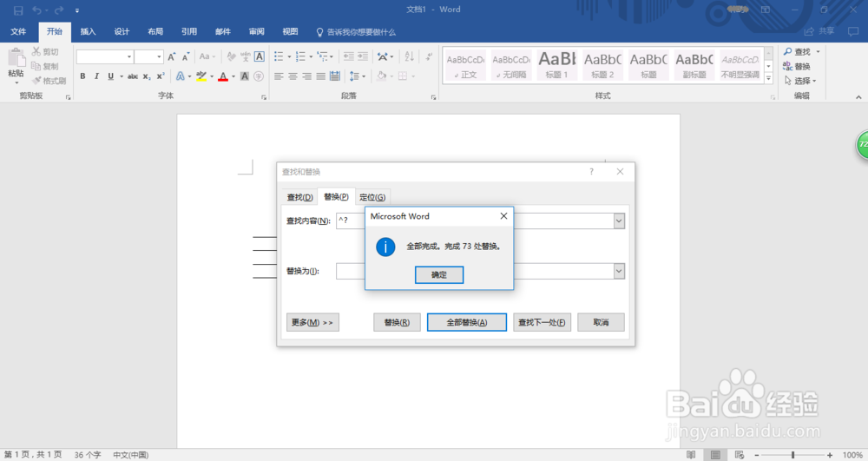Click More (更多) button in dialog
The height and width of the screenshot is (461, 868).
[312, 323]
